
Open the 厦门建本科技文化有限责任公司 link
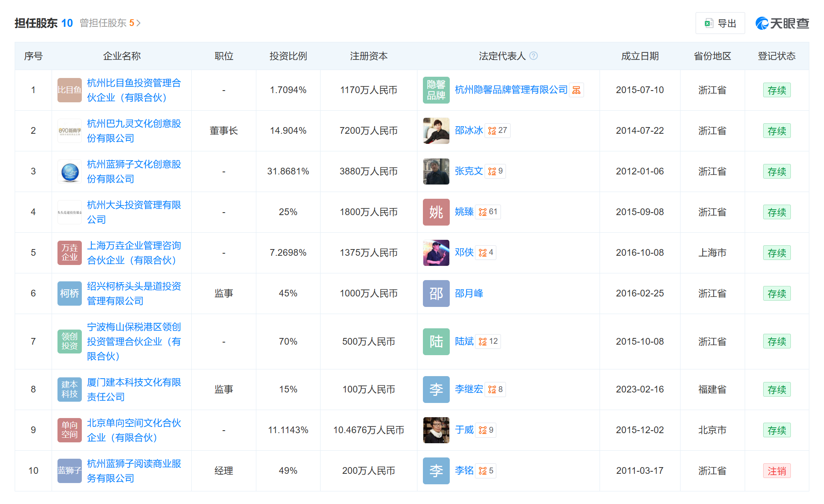(134, 390)
